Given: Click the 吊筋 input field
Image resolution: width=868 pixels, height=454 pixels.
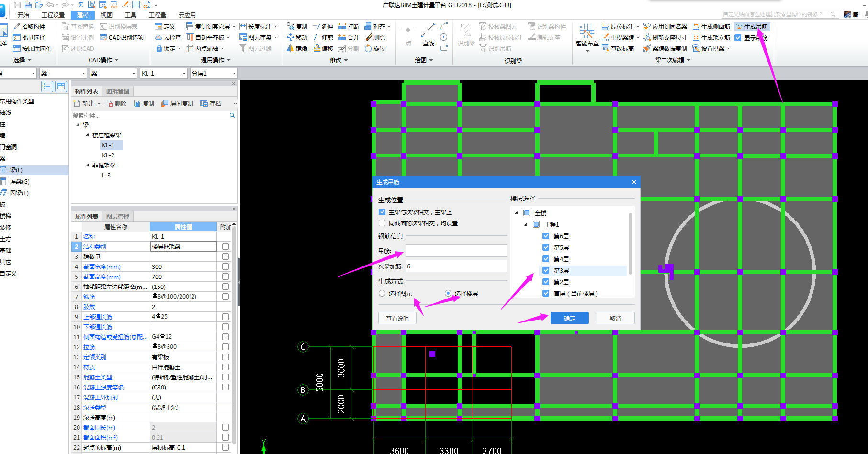Looking at the screenshot, I should [x=456, y=251].
